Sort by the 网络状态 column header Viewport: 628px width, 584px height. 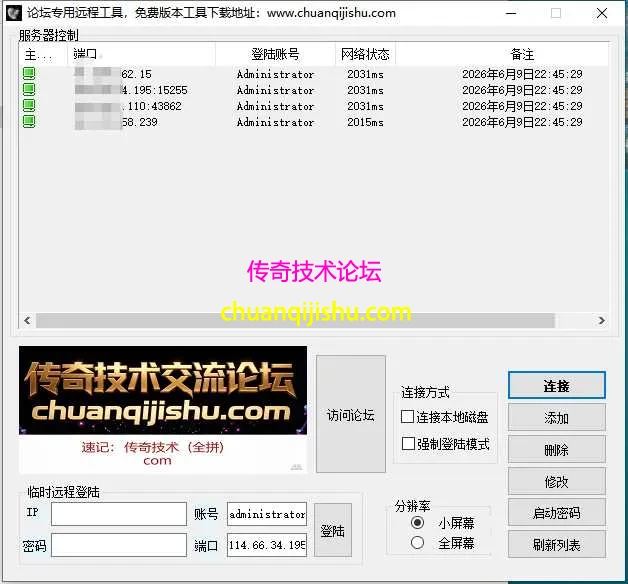365,54
